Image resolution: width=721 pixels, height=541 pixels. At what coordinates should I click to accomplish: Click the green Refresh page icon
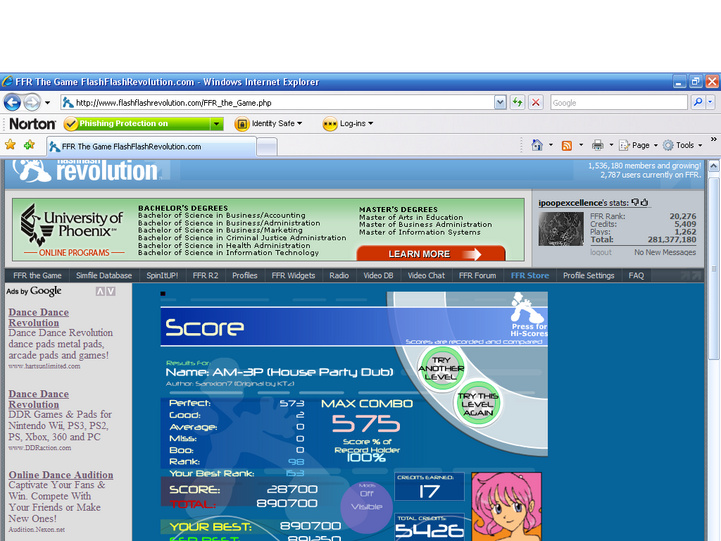click(x=517, y=102)
